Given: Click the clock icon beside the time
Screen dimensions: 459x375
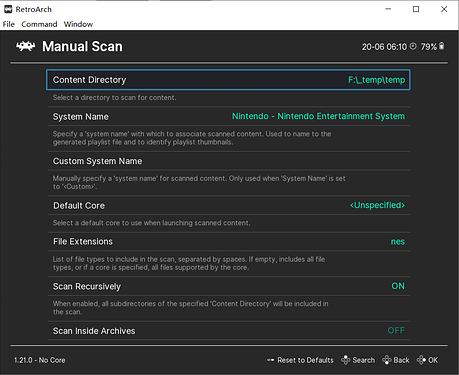Looking at the screenshot, I should click(413, 46).
